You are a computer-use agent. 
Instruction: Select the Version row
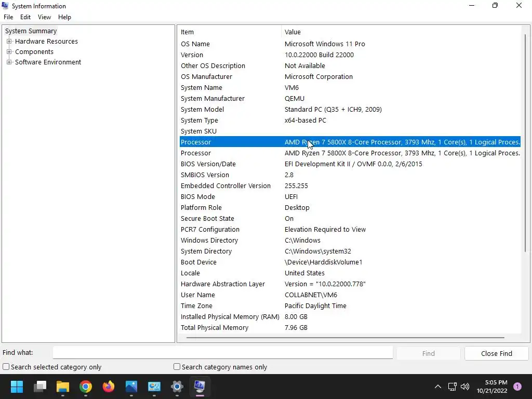(x=350, y=55)
